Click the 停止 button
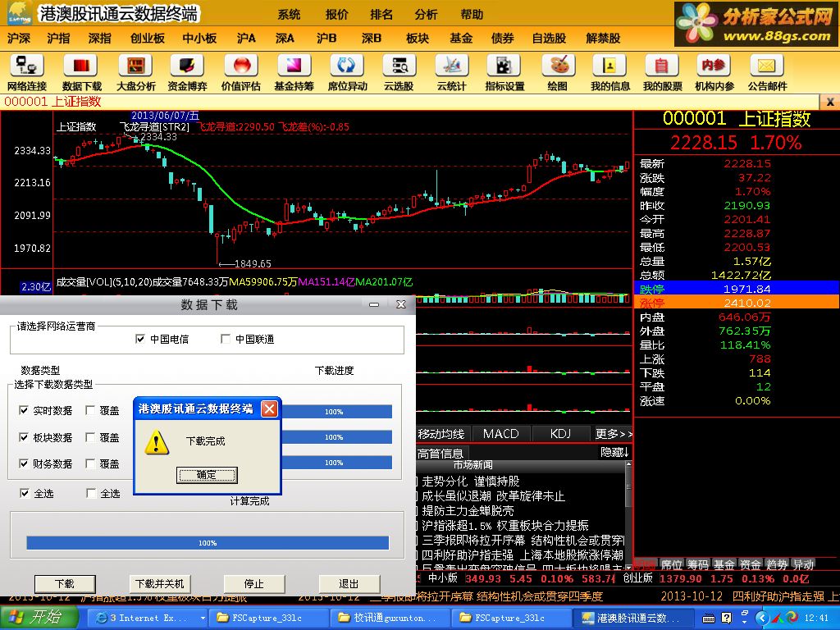This screenshot has height=630, width=840. (254, 583)
